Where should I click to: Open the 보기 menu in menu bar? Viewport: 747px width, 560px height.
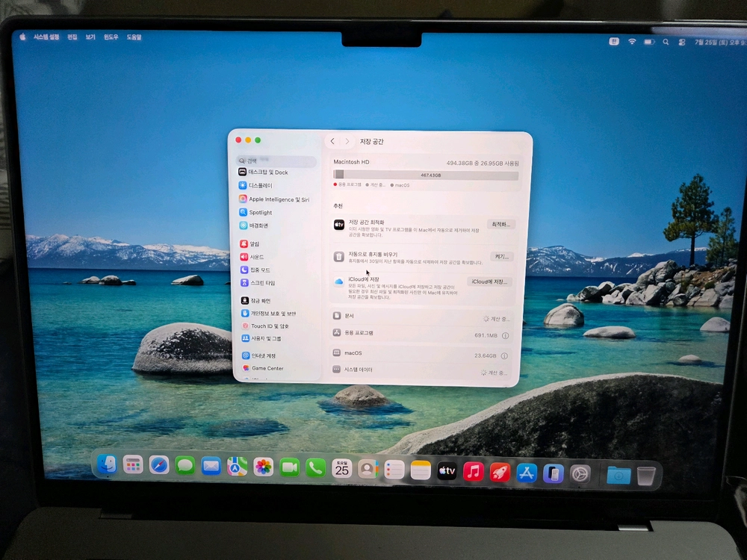point(90,37)
